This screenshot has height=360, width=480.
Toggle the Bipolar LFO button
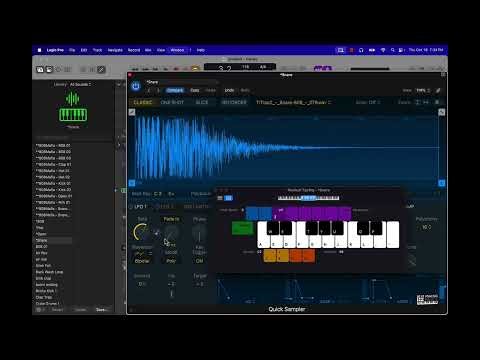click(x=142, y=261)
